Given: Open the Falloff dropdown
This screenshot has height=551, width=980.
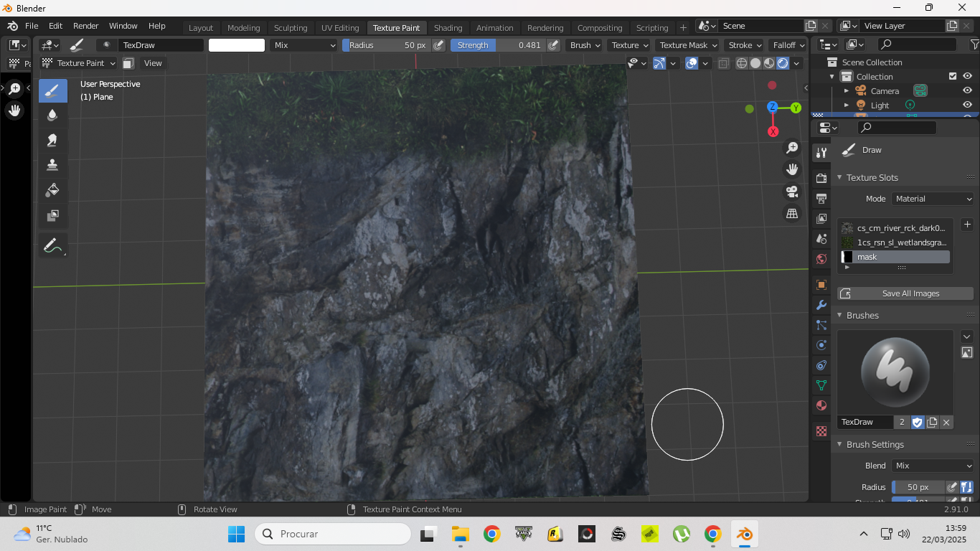Looking at the screenshot, I should pyautogui.click(x=788, y=45).
